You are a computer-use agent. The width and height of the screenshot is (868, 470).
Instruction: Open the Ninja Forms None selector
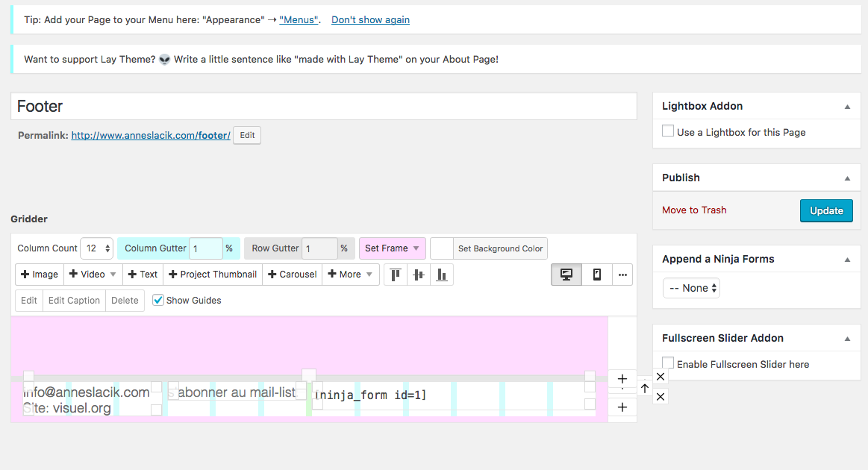click(x=691, y=288)
